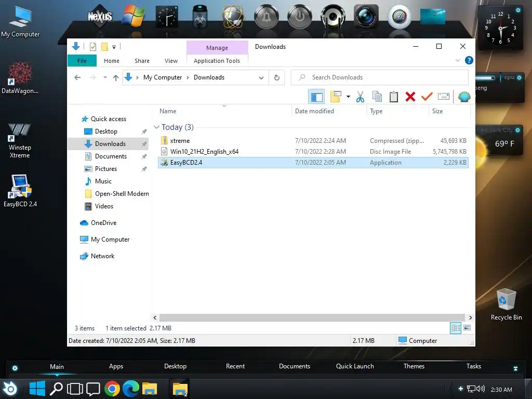Toggle the New York City weather widget dot
Image resolution: width=532 pixels, height=399 pixels.
pyautogui.click(x=518, y=130)
